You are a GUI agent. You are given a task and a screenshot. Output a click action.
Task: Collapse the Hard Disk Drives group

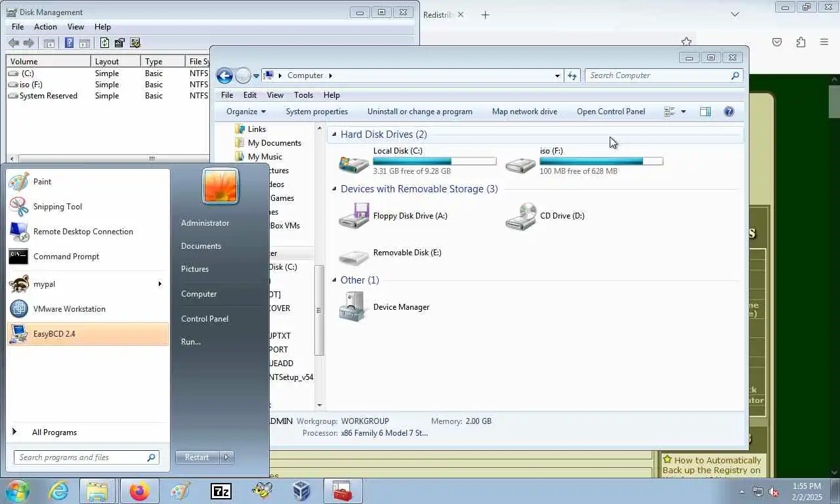coord(334,135)
